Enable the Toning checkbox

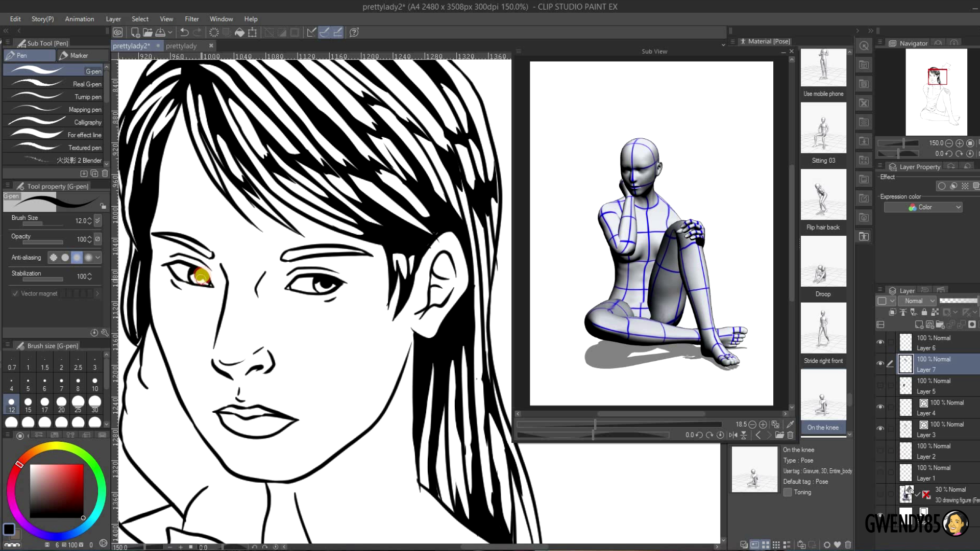788,492
